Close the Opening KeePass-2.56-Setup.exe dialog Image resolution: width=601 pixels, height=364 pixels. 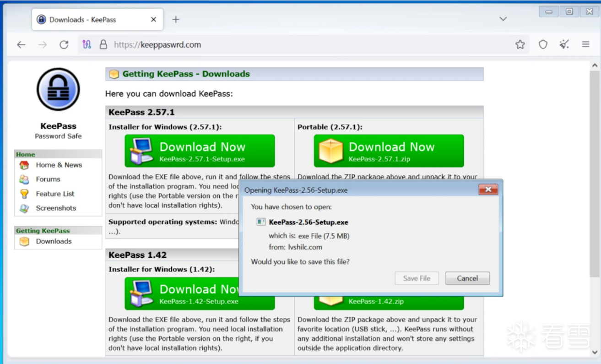click(488, 190)
